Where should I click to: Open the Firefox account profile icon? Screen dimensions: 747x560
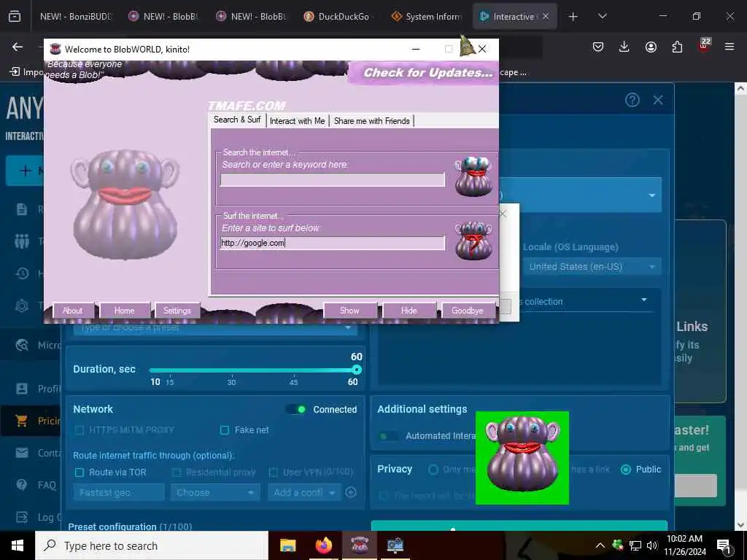coord(651,47)
